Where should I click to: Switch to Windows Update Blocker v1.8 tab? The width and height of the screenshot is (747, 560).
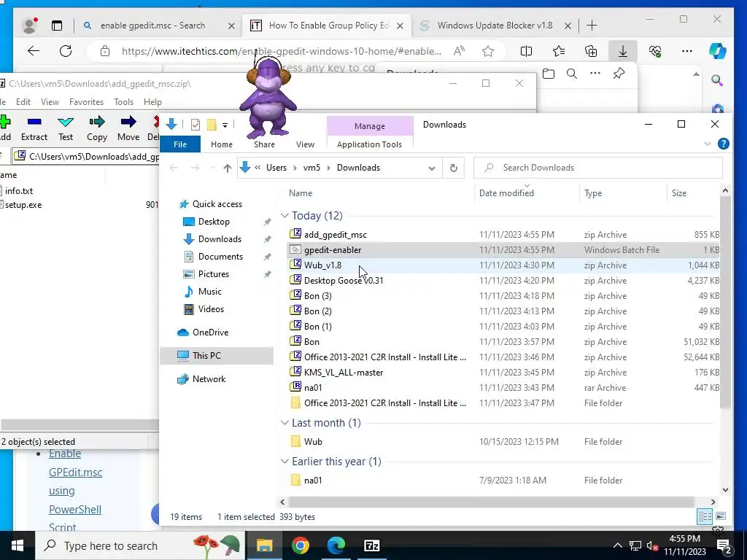click(x=495, y=26)
